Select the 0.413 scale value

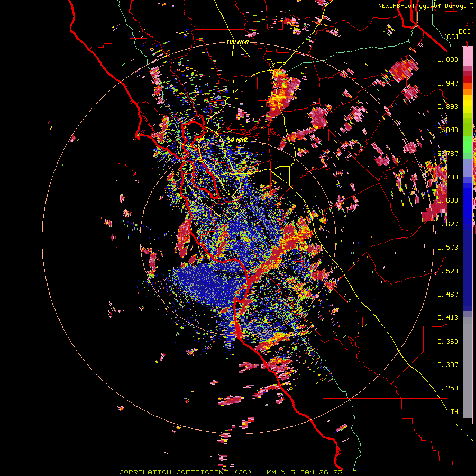tap(448, 318)
